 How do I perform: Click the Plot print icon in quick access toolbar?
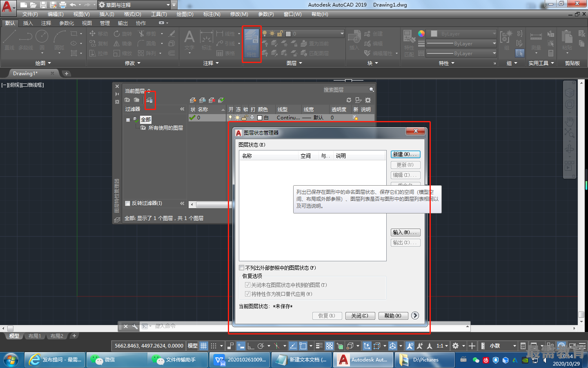[x=63, y=5]
